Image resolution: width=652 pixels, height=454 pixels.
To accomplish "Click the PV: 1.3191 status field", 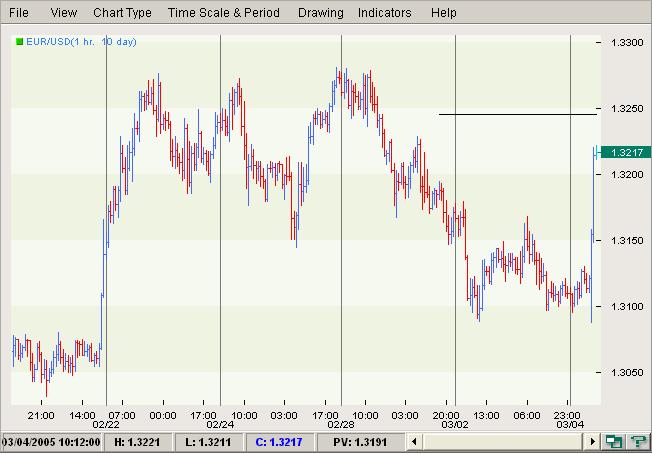I will coord(360,442).
